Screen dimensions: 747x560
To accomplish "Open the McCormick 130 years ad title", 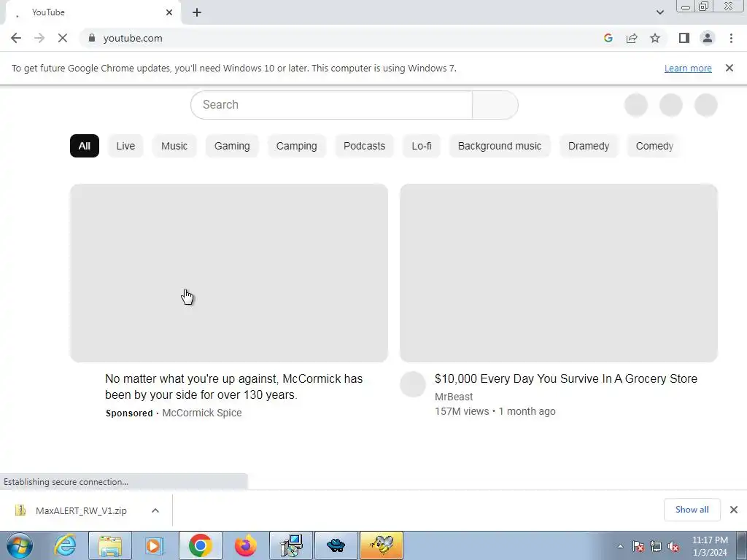I will click(x=234, y=386).
